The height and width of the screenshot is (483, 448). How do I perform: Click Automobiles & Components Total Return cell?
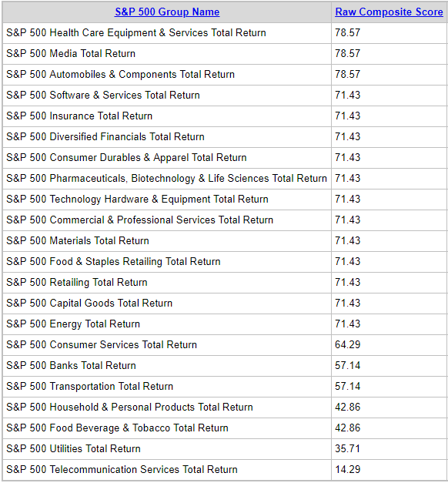tap(167, 75)
